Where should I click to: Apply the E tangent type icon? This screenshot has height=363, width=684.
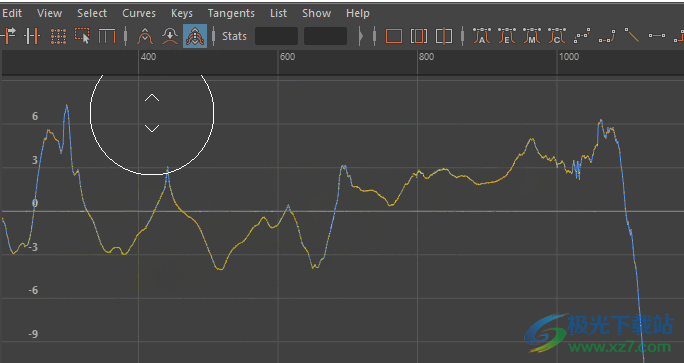506,36
